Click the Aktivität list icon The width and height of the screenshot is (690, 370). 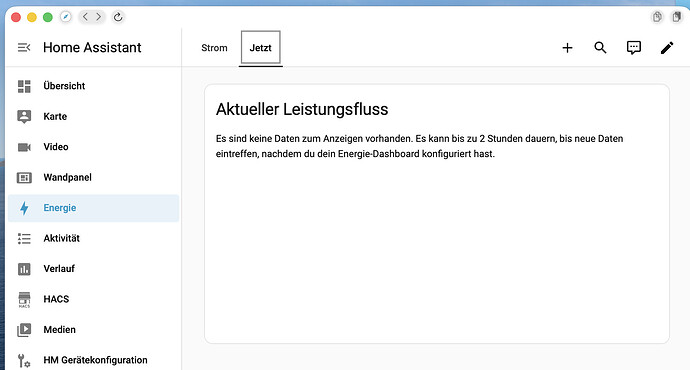tap(24, 238)
